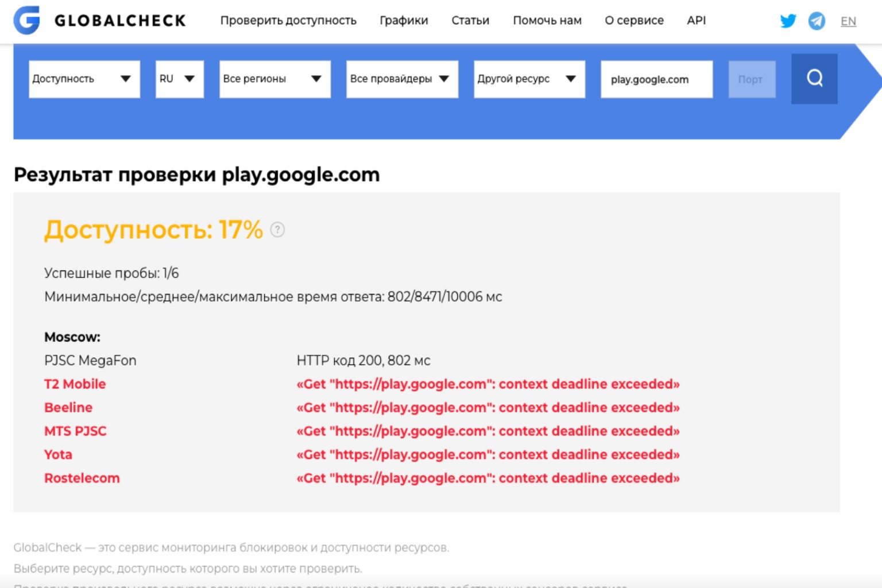Open the Статьи menu item
882x588 pixels.
(470, 21)
